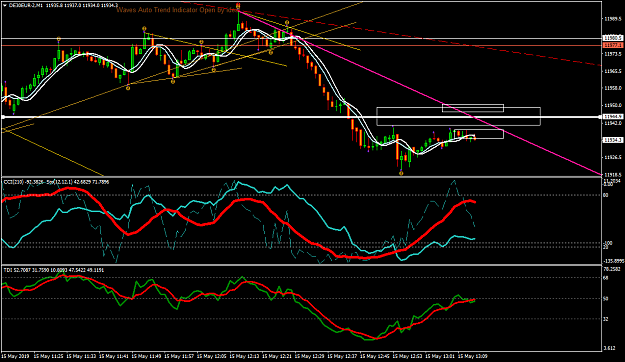Click the 11965.5 price scale label
625x362 pixels.
(x=613, y=71)
